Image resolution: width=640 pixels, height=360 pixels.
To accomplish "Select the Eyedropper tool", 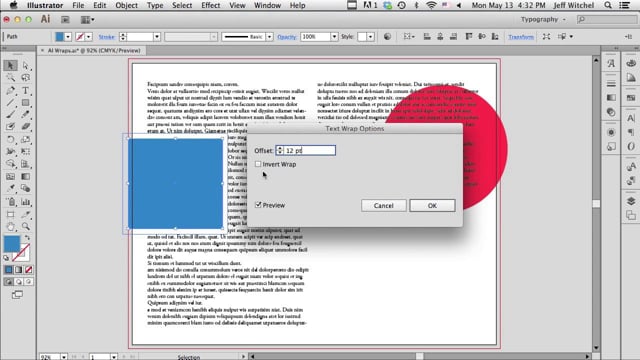I will coord(11,189).
